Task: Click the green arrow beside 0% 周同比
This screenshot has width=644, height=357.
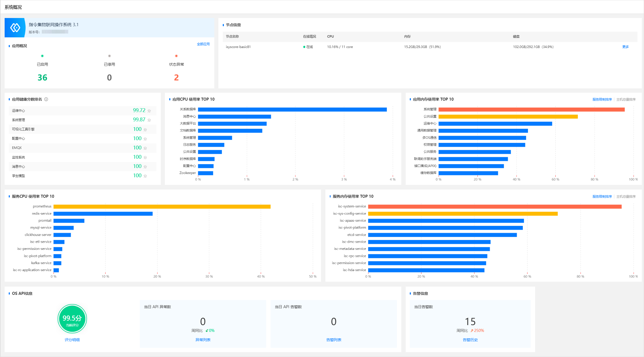Action: click(207, 331)
